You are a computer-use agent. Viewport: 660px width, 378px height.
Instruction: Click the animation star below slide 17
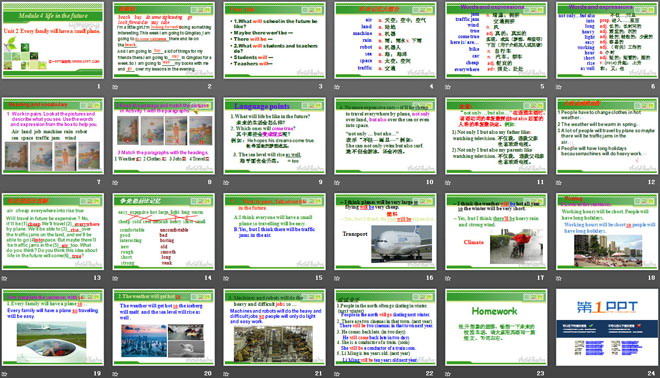coord(448,278)
